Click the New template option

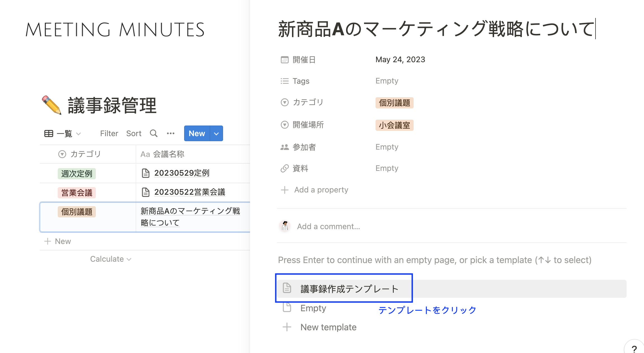328,327
